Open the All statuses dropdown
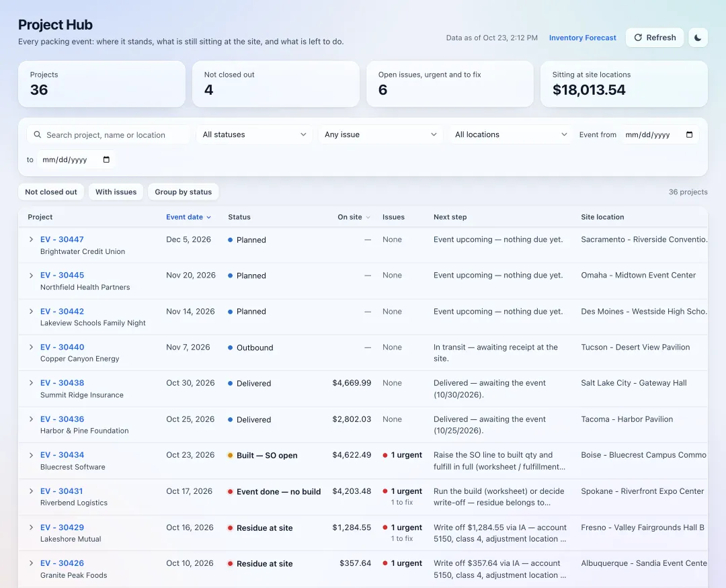Viewport: 726px width, 588px height. pos(255,134)
